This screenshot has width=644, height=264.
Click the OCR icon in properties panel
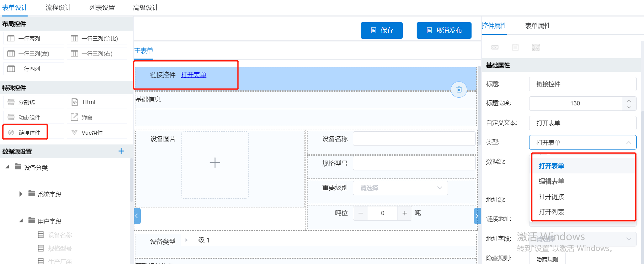[x=495, y=47]
